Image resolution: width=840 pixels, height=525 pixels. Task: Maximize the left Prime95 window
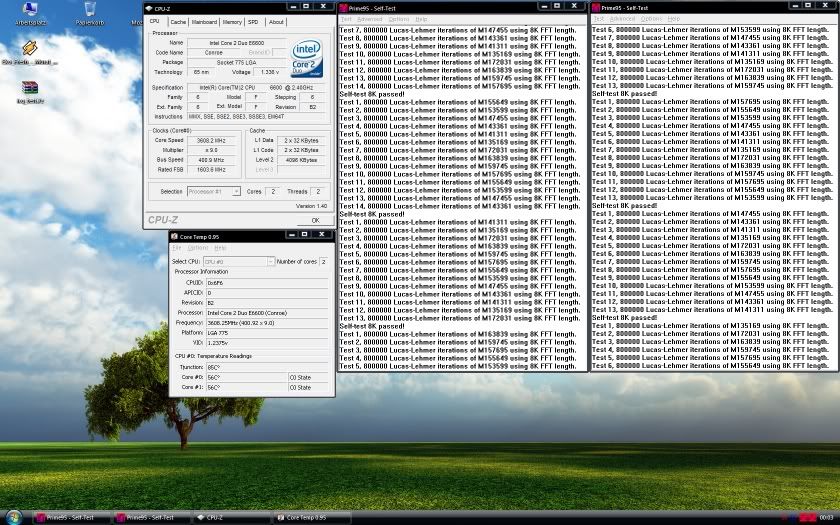[557, 6]
